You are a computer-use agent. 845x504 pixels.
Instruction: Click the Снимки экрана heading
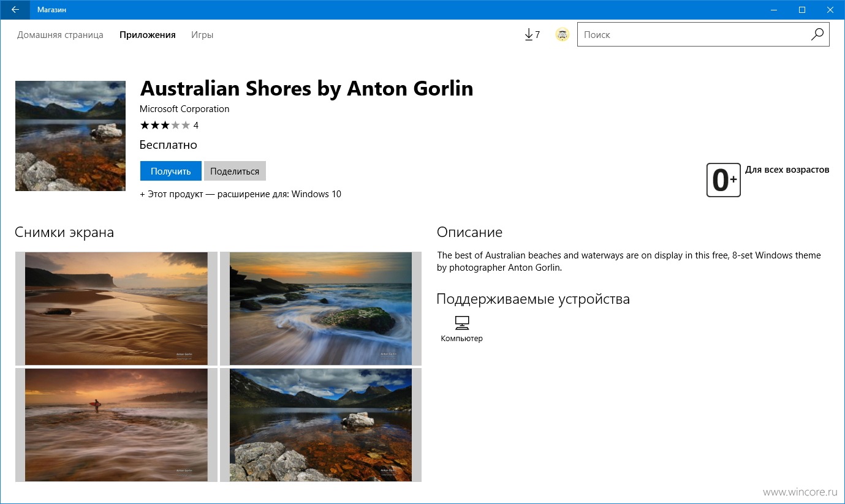coord(64,233)
